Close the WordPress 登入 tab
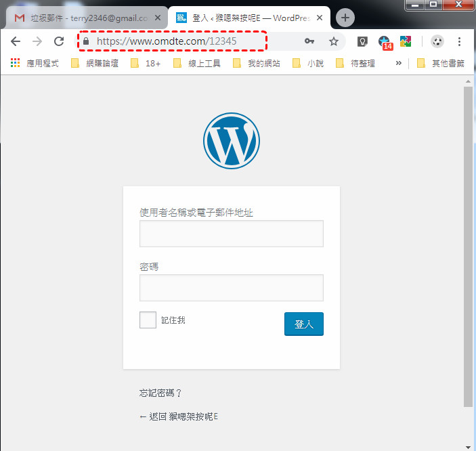 [x=320, y=18]
